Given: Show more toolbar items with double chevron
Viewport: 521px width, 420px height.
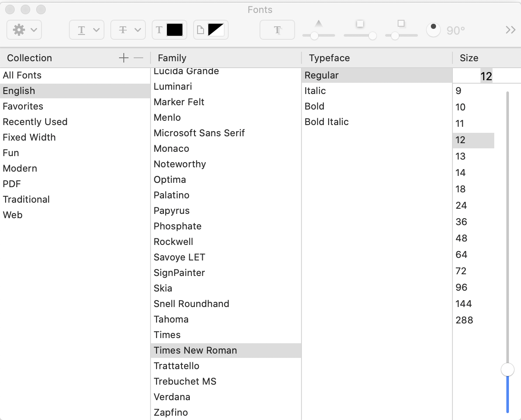Looking at the screenshot, I should point(511,30).
